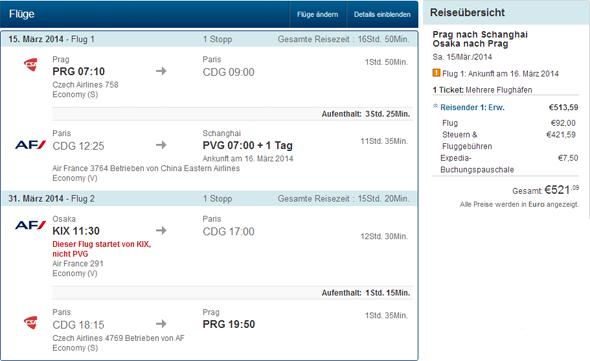The height and width of the screenshot is (361, 590).
Task: Click the arrow between CDG 18:15 and PRG 19:50
Action: coord(161,323)
